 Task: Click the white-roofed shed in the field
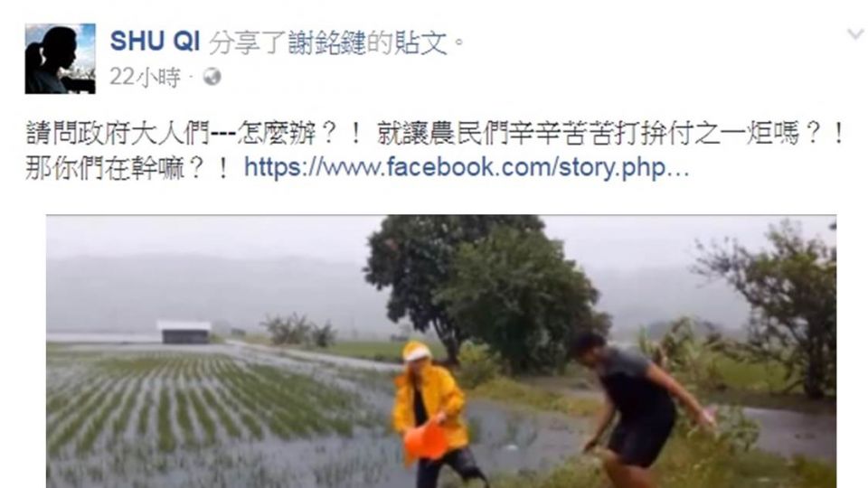184,332
